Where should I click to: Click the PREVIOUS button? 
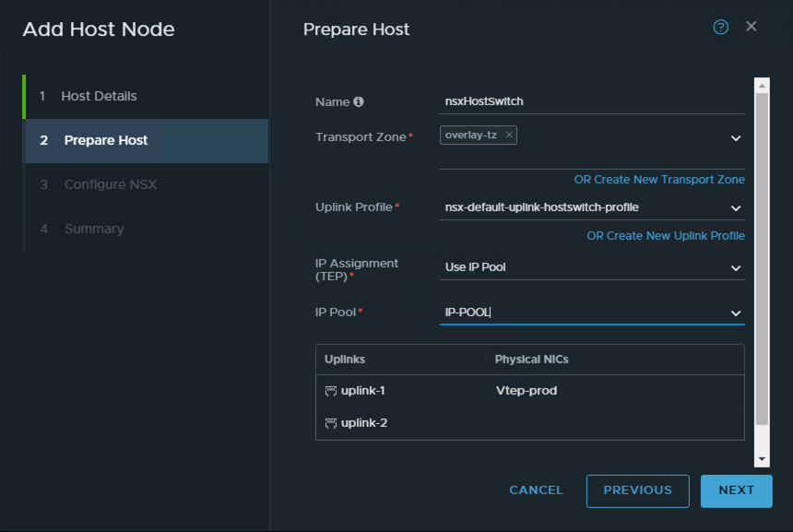click(x=638, y=491)
